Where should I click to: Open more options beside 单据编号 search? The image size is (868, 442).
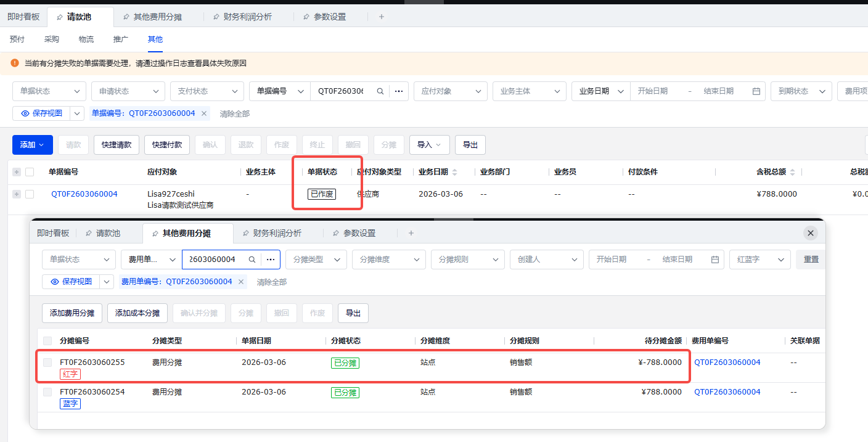(x=398, y=91)
